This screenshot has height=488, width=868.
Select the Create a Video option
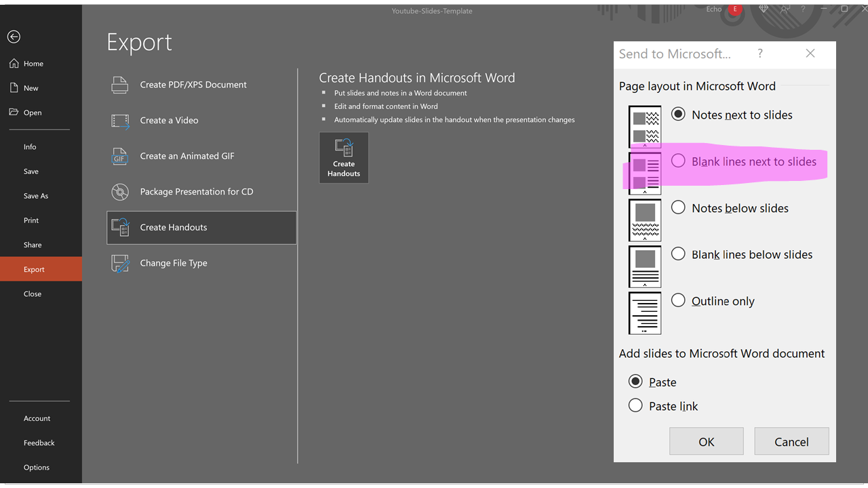(x=168, y=120)
